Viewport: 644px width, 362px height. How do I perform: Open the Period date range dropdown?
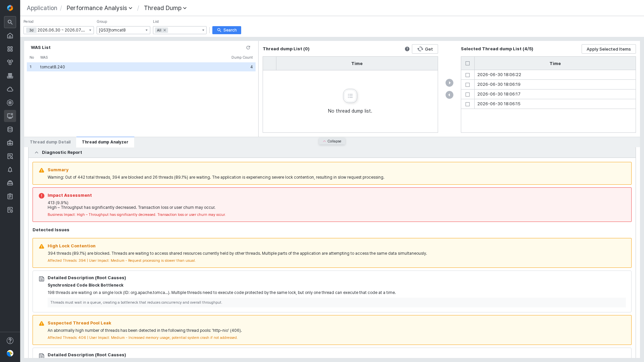click(x=59, y=30)
